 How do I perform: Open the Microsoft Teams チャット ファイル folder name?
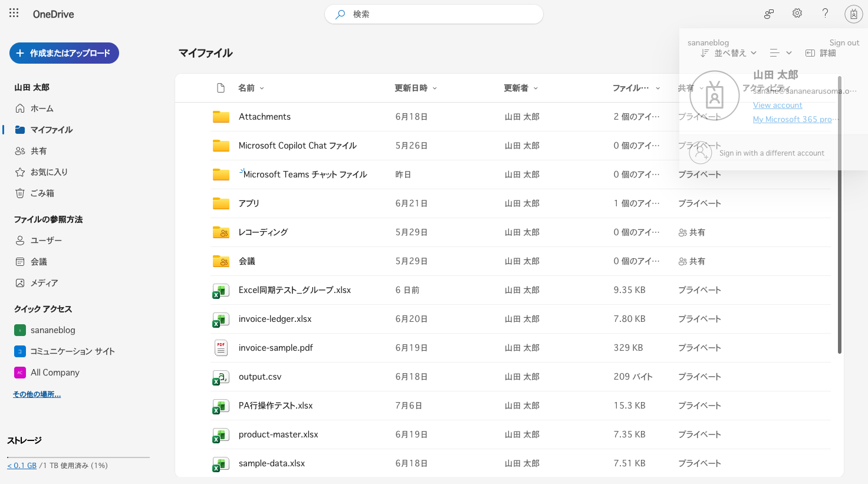(305, 174)
